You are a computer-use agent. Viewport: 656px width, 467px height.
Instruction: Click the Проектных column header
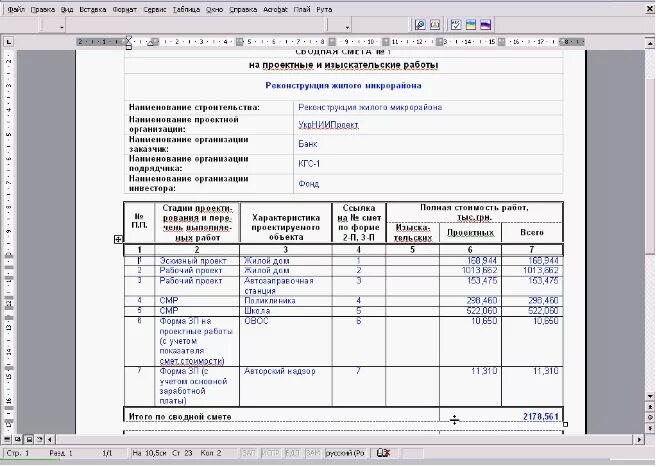pos(471,233)
